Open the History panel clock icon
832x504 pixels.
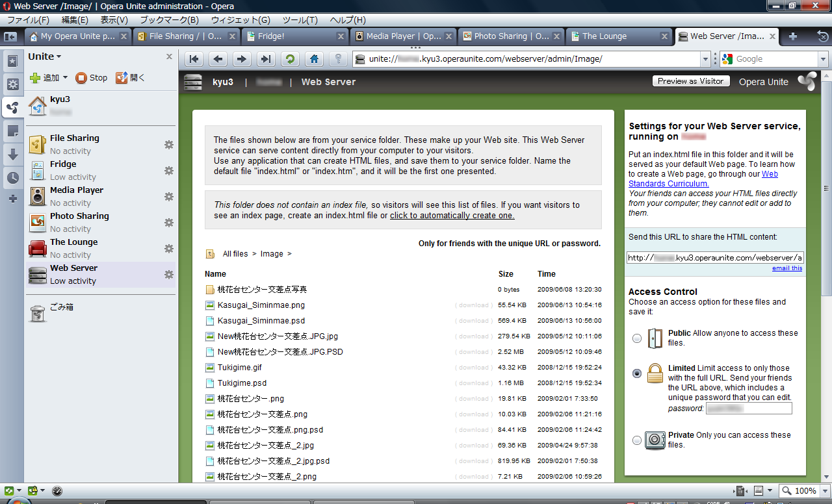coord(12,178)
